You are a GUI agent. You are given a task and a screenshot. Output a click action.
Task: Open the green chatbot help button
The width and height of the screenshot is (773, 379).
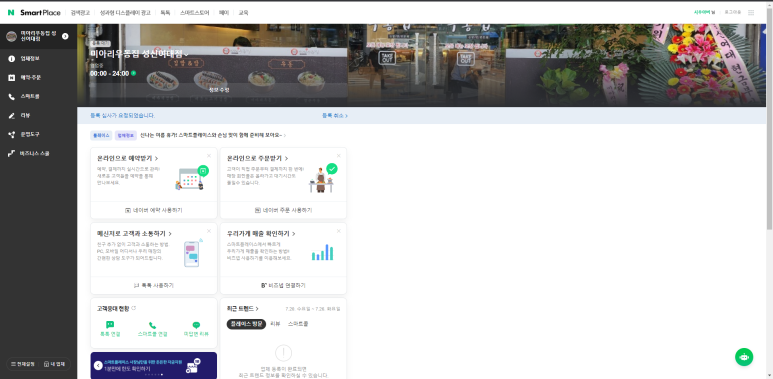(x=744, y=357)
